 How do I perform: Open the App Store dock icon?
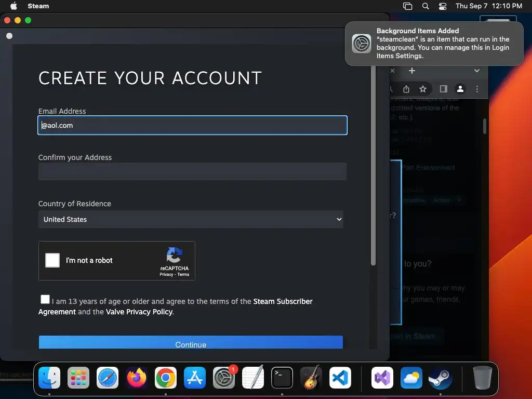(195, 378)
